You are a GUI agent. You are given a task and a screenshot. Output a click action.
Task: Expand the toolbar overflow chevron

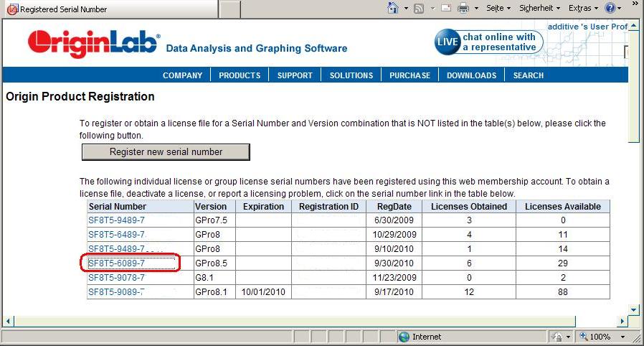coord(635,4)
